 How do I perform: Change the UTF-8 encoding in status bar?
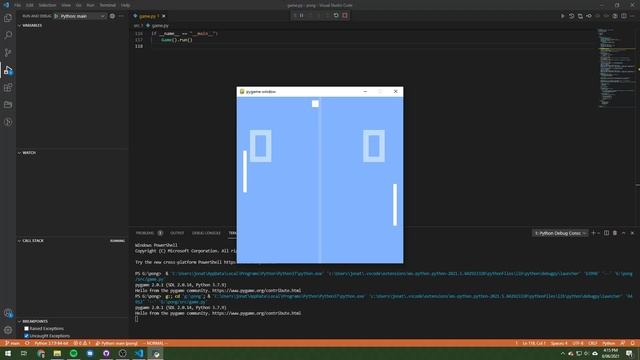tap(578, 343)
